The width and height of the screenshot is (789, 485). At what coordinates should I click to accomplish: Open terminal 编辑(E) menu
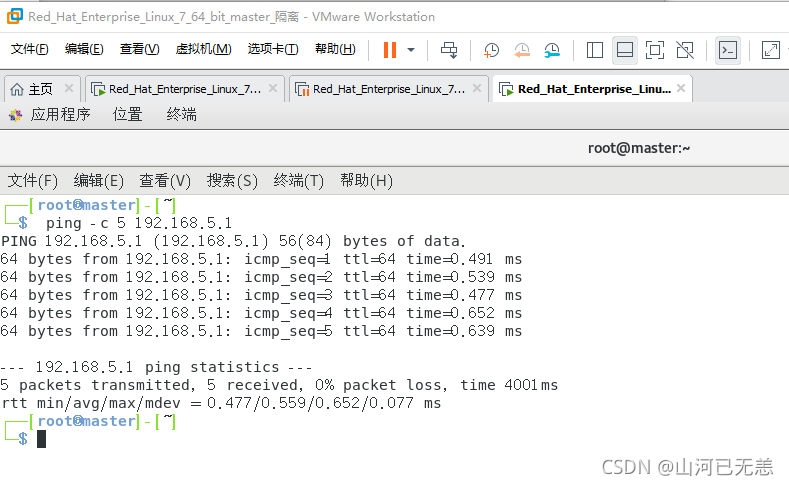[x=99, y=180]
